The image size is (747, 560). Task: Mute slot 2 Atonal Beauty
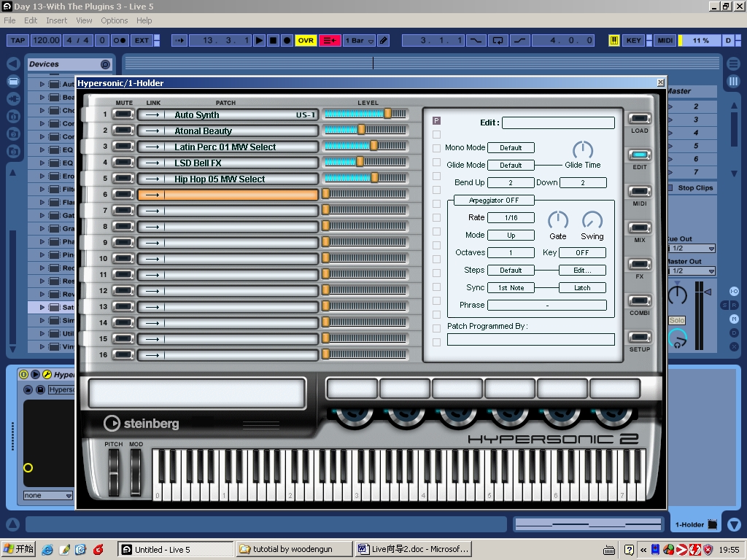123,131
